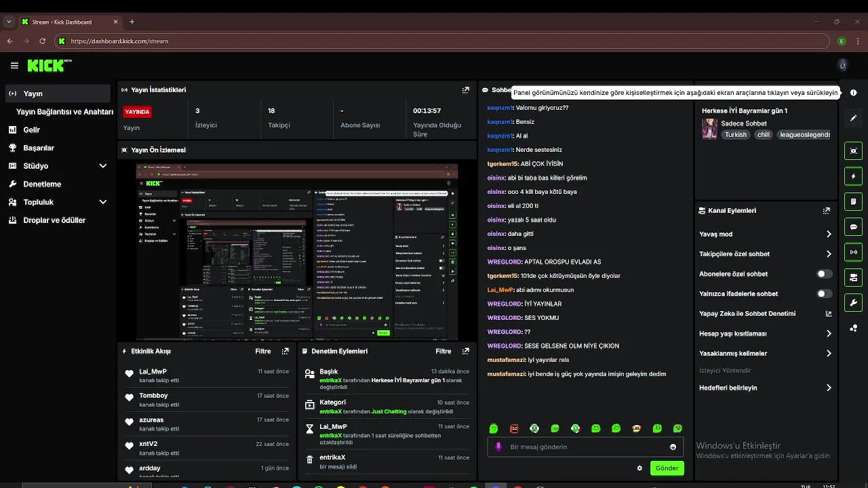Image resolution: width=868 pixels, height=488 pixels.
Task: Open Yapay Zeka ile Sohbet Denetimi external link
Action: [x=828, y=314]
